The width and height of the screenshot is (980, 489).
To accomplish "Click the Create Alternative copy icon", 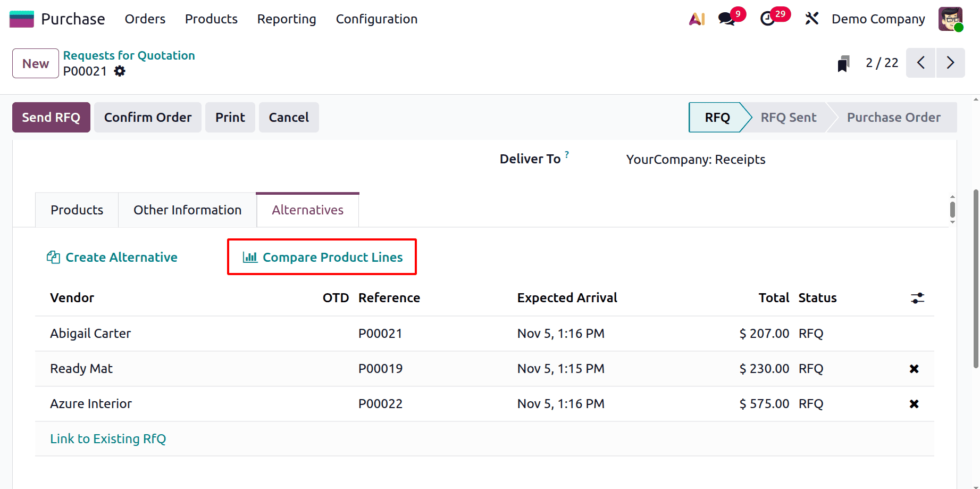I will pyautogui.click(x=53, y=257).
